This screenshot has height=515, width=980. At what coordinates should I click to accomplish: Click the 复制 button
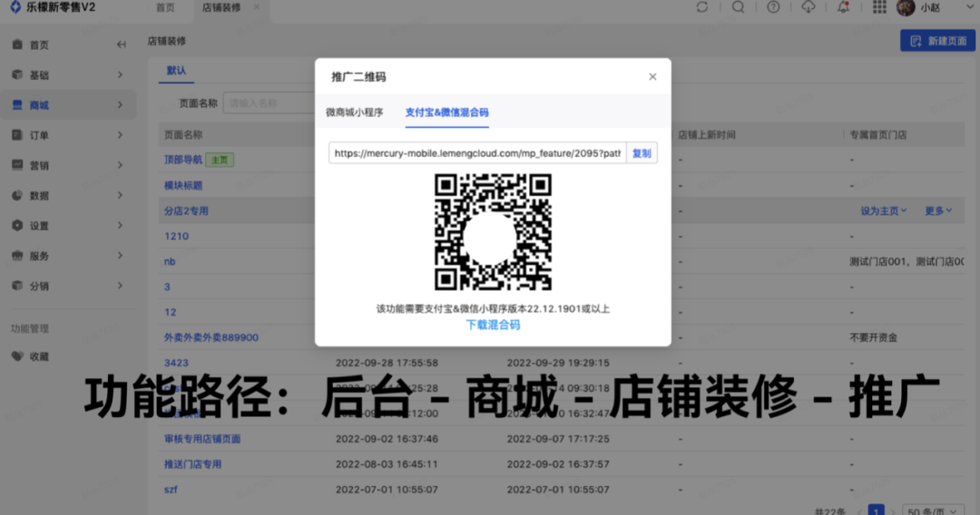[x=642, y=153]
